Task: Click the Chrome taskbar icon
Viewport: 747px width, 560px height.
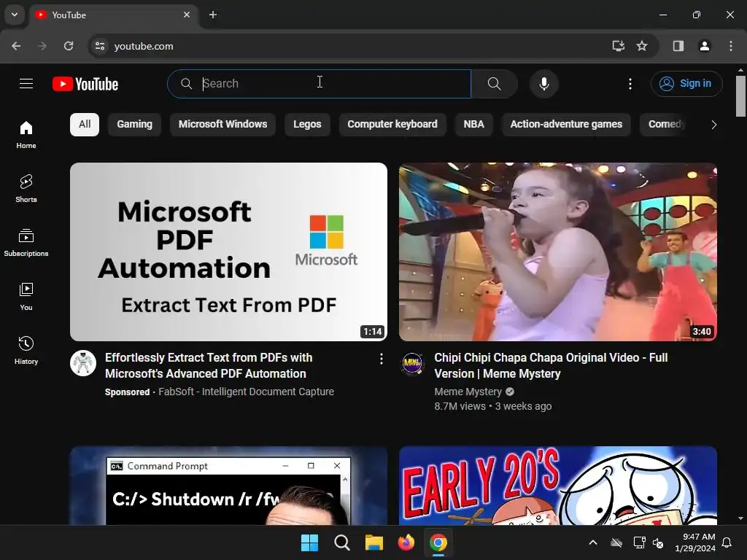Action: pyautogui.click(x=438, y=542)
